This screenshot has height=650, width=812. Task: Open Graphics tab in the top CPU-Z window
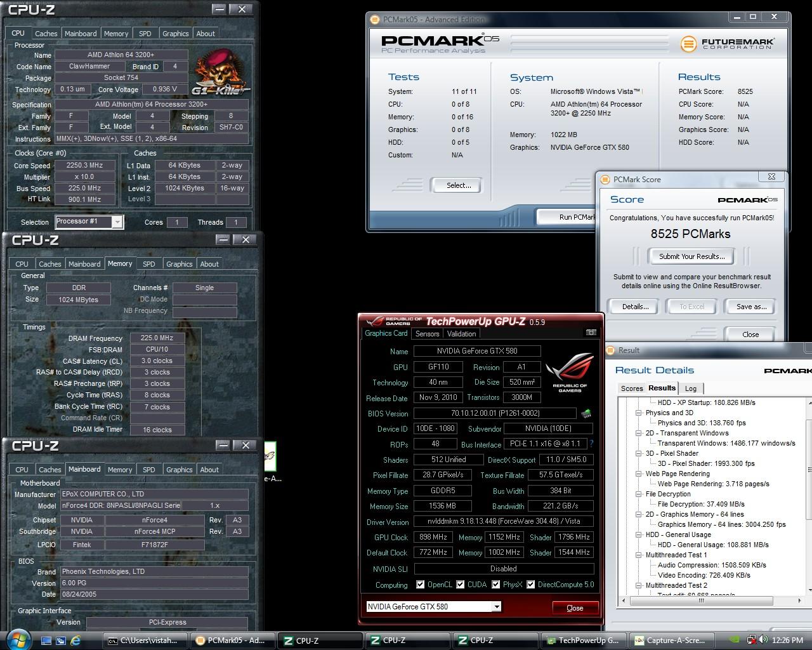point(176,34)
